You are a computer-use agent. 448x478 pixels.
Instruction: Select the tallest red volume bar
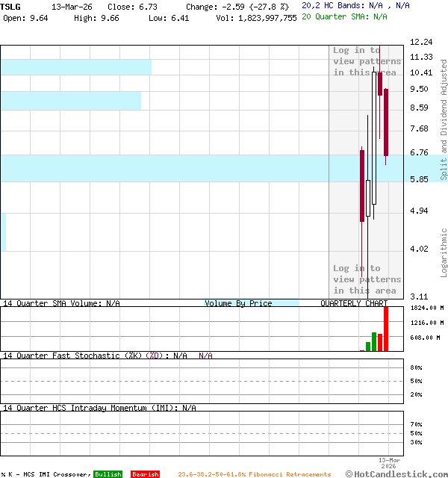coord(386,329)
